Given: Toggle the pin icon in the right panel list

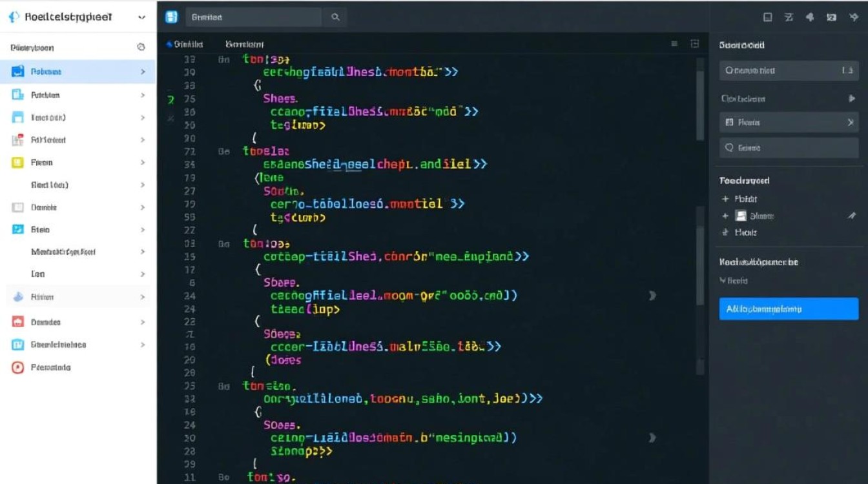Looking at the screenshot, I should [851, 216].
